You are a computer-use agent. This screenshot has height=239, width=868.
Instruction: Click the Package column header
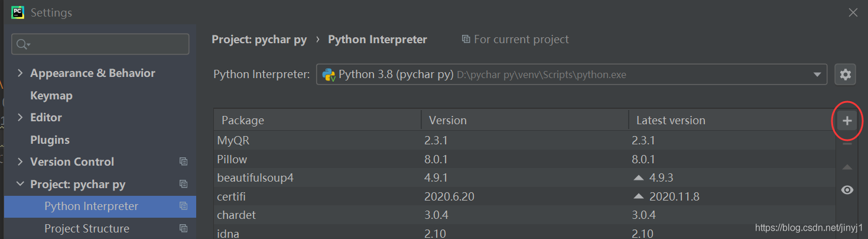click(317, 120)
